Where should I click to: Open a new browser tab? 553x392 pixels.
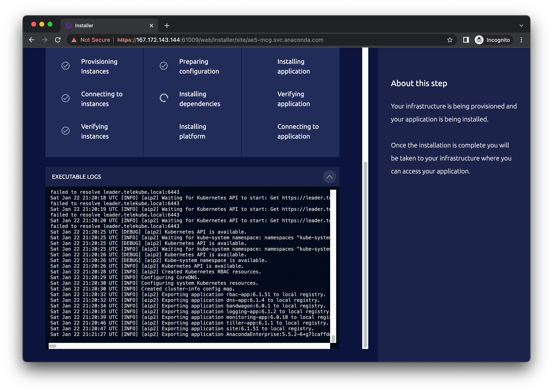pos(167,26)
